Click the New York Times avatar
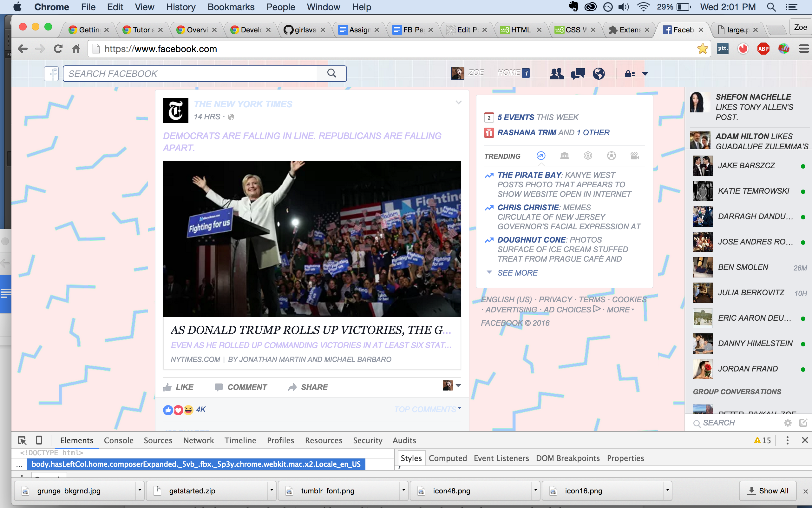The width and height of the screenshot is (812, 508). click(x=175, y=110)
